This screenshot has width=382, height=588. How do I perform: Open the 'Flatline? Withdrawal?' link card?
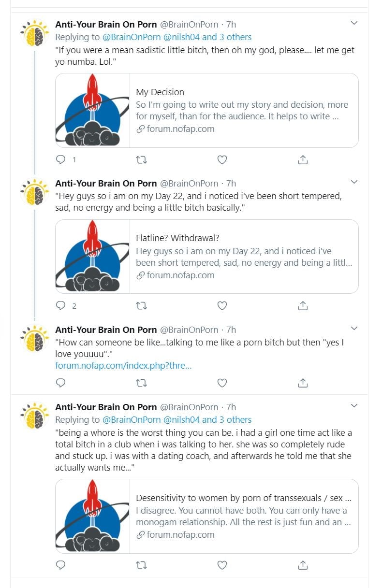(206, 257)
